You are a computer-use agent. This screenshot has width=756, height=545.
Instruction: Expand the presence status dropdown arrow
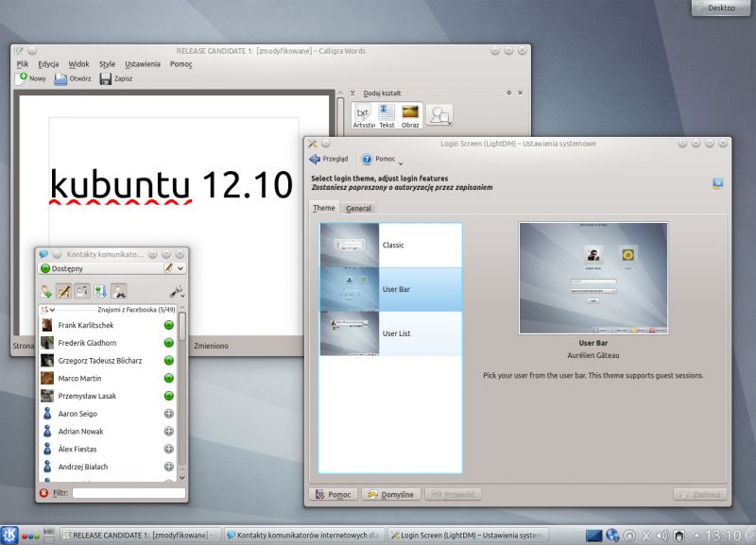click(180, 268)
